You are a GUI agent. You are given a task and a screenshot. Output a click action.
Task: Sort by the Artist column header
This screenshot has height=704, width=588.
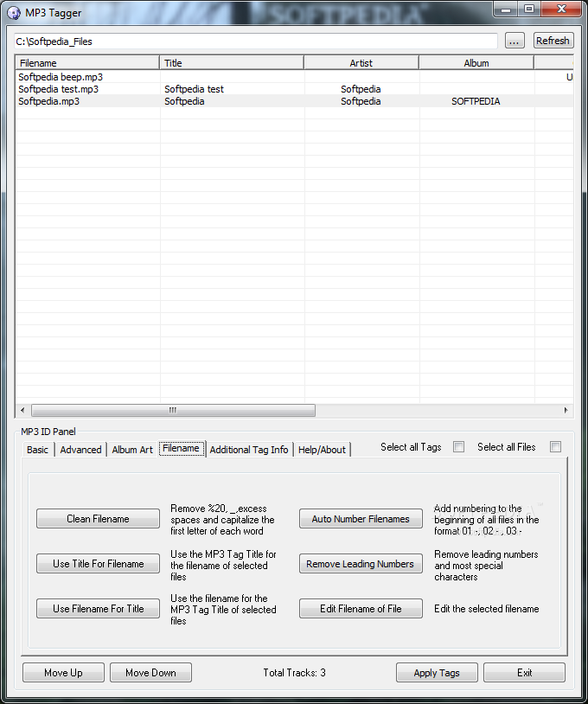point(361,63)
